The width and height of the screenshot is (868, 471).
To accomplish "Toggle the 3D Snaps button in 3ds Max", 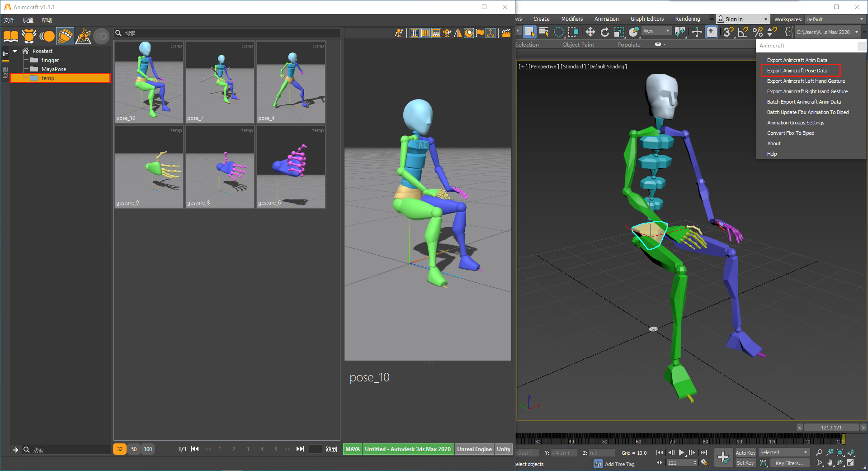I will [728, 32].
